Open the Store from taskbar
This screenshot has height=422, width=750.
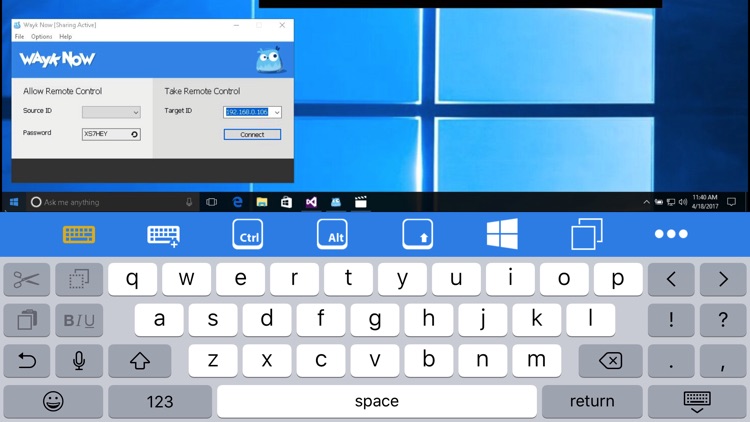tap(286, 202)
